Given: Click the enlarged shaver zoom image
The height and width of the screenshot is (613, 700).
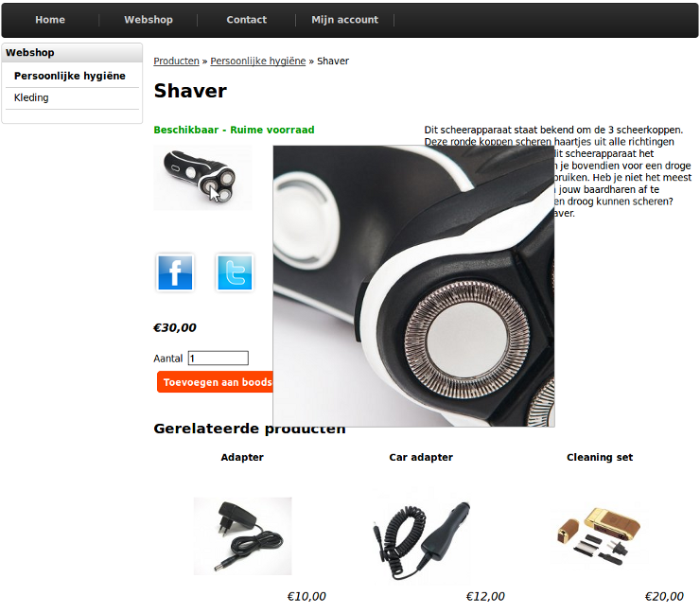Looking at the screenshot, I should [x=413, y=287].
